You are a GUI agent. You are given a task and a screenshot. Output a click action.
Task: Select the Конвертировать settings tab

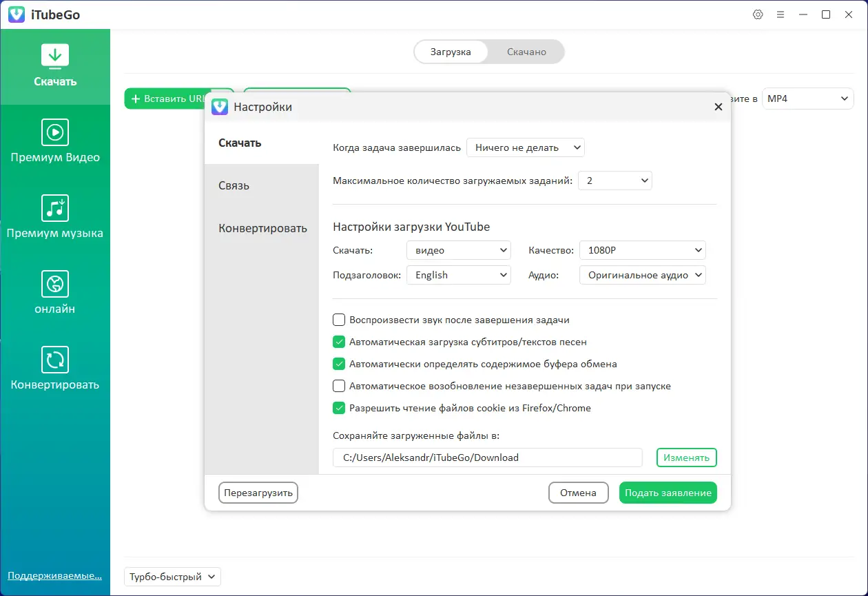[262, 228]
